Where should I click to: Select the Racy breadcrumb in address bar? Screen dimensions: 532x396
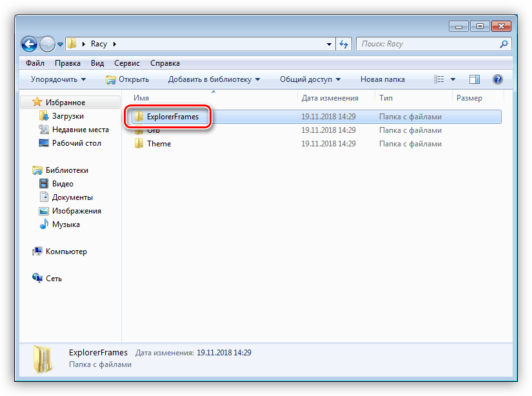(x=99, y=44)
